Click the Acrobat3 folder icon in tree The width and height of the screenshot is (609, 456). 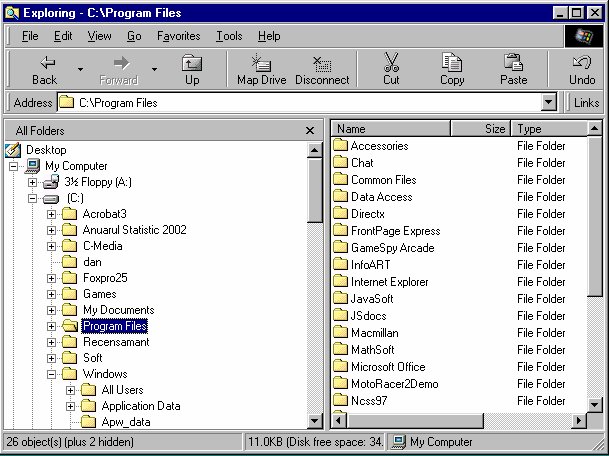70,214
